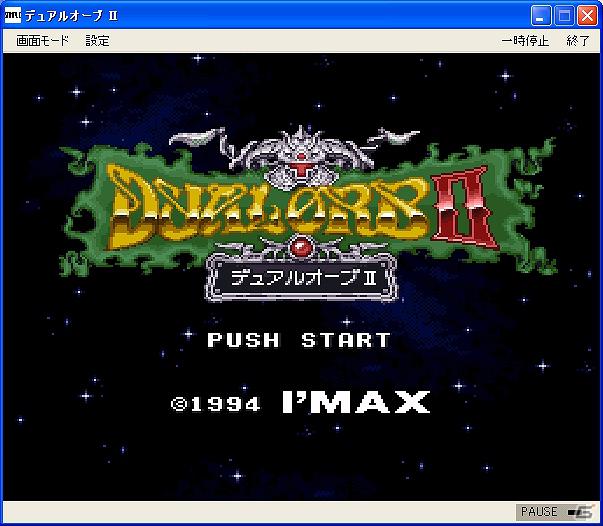603x526 pixels.
Task: Click the デュアルオーブII subtitle plaque
Action: point(302,278)
